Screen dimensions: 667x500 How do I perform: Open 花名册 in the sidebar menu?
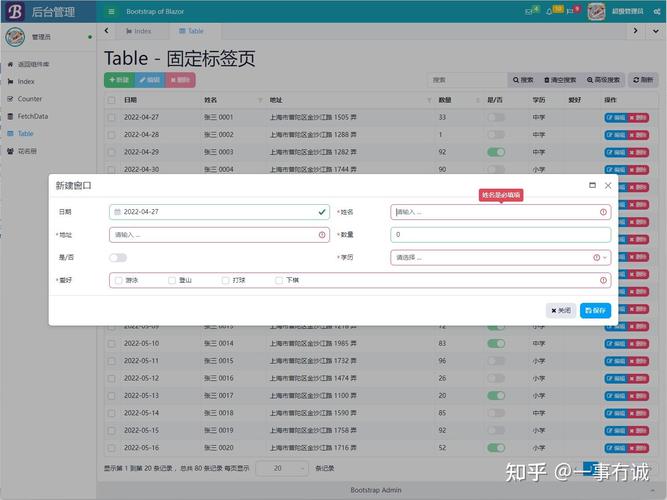click(x=27, y=151)
